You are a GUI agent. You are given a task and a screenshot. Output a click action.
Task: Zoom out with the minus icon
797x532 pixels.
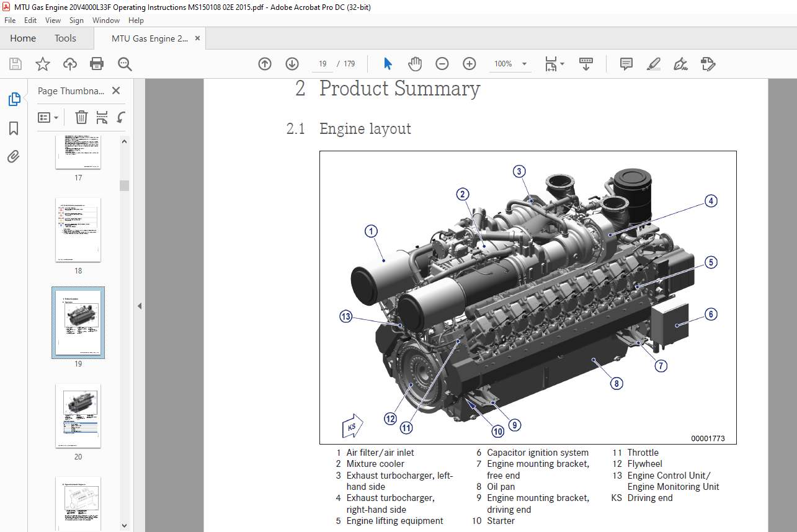click(442, 64)
